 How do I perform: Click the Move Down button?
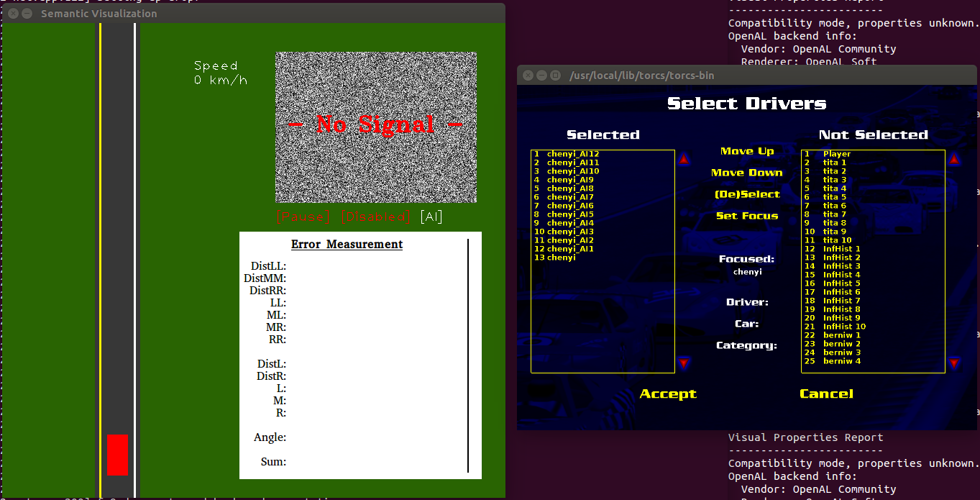[747, 173]
